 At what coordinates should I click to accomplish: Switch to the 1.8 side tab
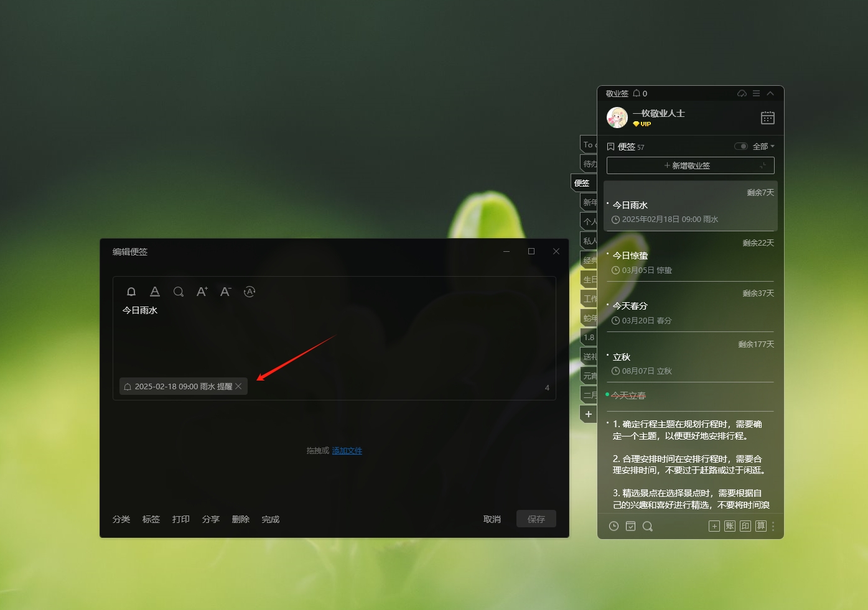pyautogui.click(x=589, y=337)
